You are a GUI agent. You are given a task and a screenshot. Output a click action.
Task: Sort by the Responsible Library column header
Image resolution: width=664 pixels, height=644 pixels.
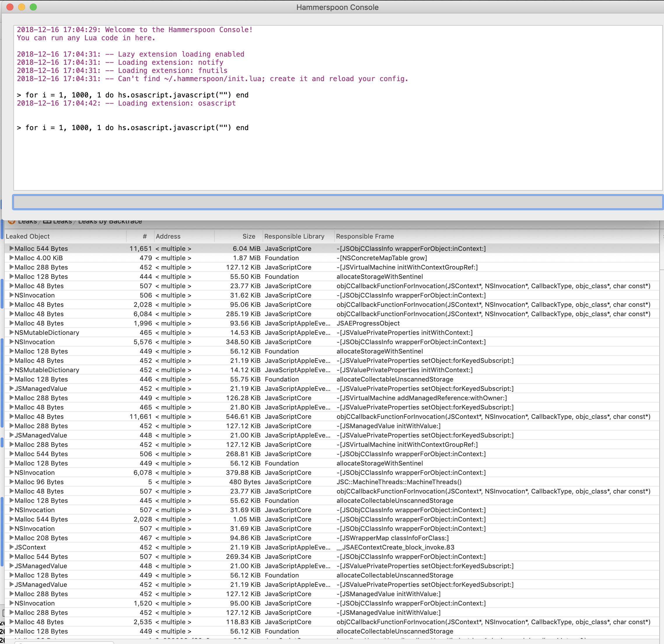pyautogui.click(x=294, y=236)
